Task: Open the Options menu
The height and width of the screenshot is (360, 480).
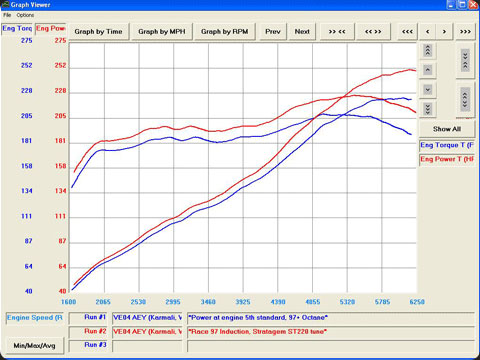Action: click(x=25, y=15)
